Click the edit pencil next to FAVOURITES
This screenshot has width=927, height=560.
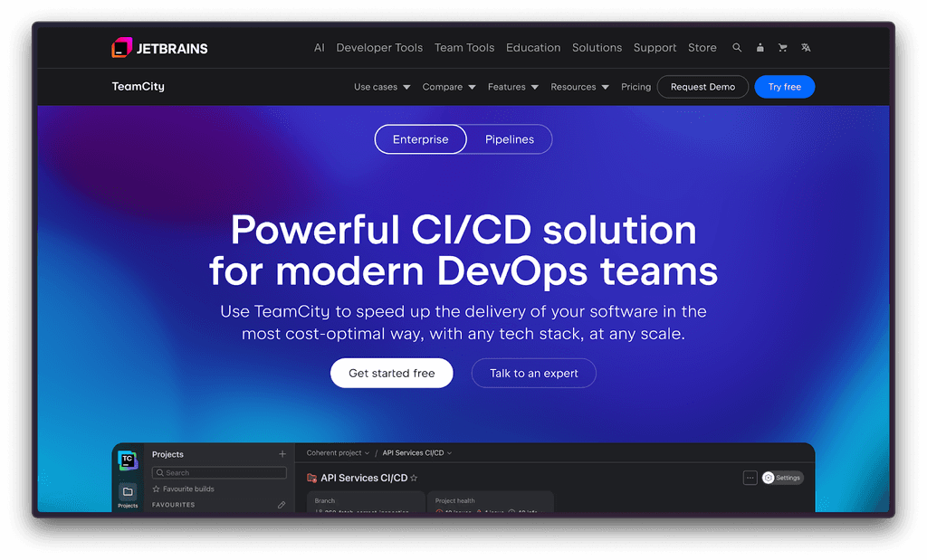[x=282, y=505]
